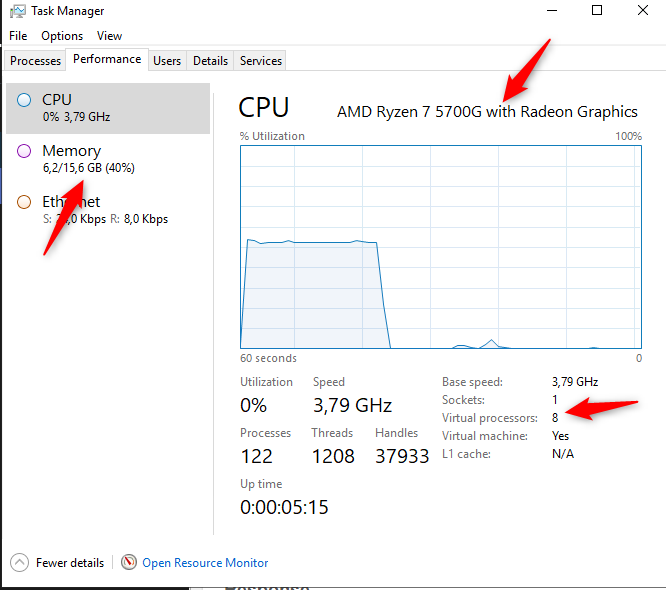
Task: Click the CPU utilization graph
Action: [441, 247]
